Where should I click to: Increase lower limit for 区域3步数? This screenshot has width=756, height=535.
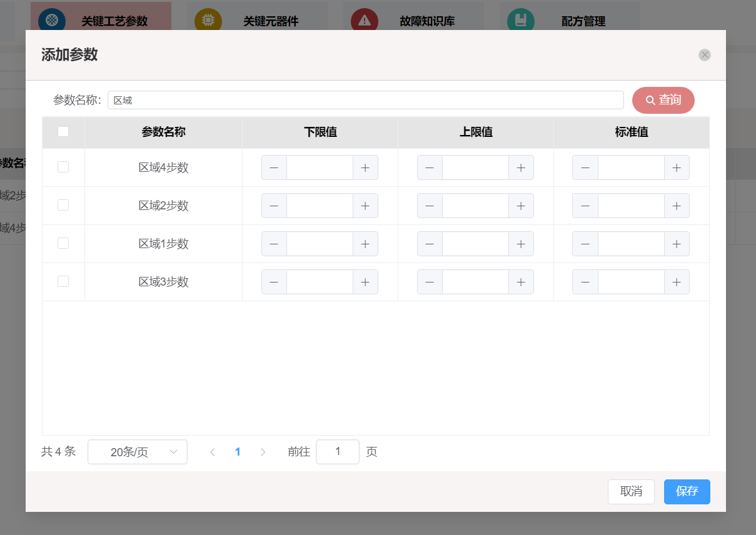click(x=365, y=282)
